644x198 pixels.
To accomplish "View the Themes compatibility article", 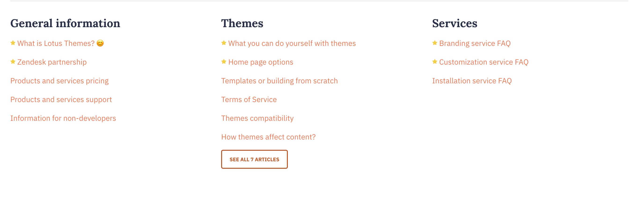I will coord(257,118).
